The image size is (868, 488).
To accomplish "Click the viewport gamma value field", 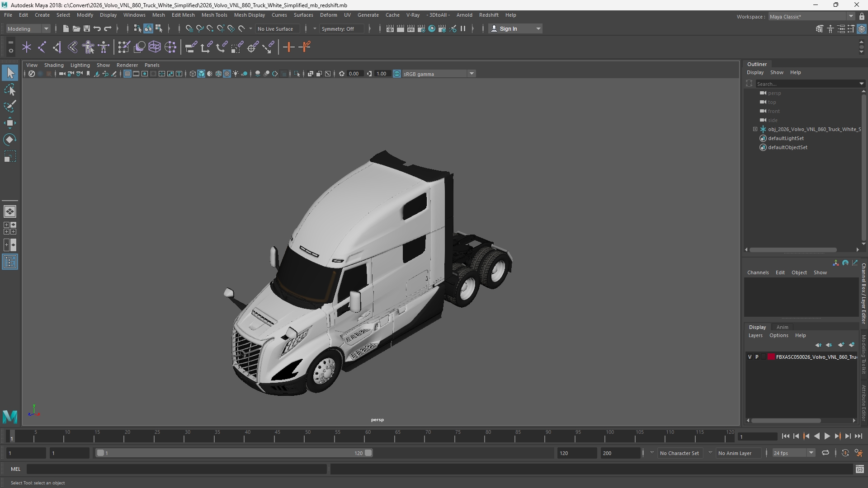I will click(382, 74).
